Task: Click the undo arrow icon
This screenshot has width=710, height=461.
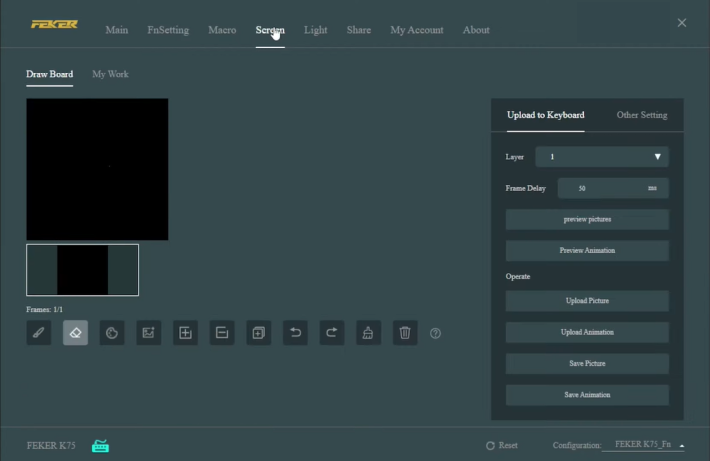Action: (x=295, y=333)
